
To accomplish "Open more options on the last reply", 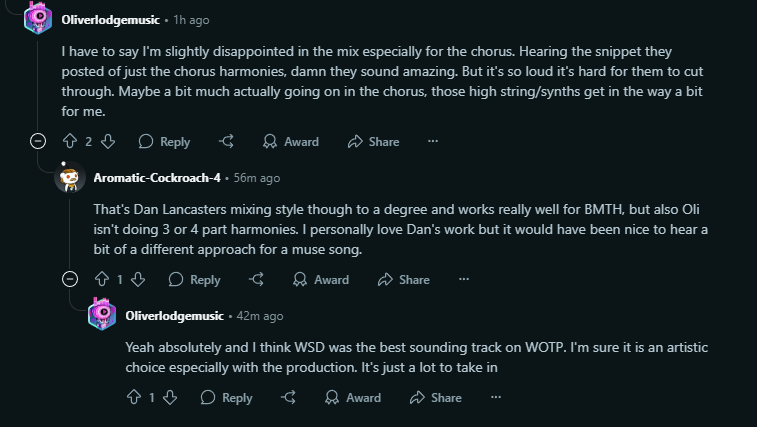I will (495, 398).
